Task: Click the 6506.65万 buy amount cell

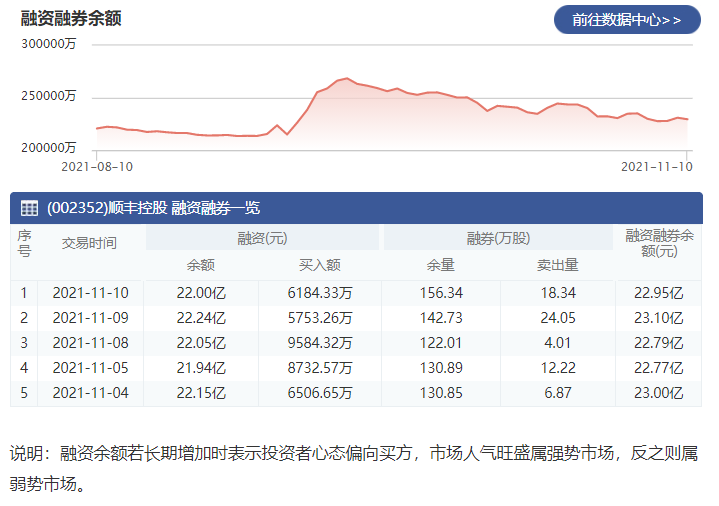Action: point(320,393)
